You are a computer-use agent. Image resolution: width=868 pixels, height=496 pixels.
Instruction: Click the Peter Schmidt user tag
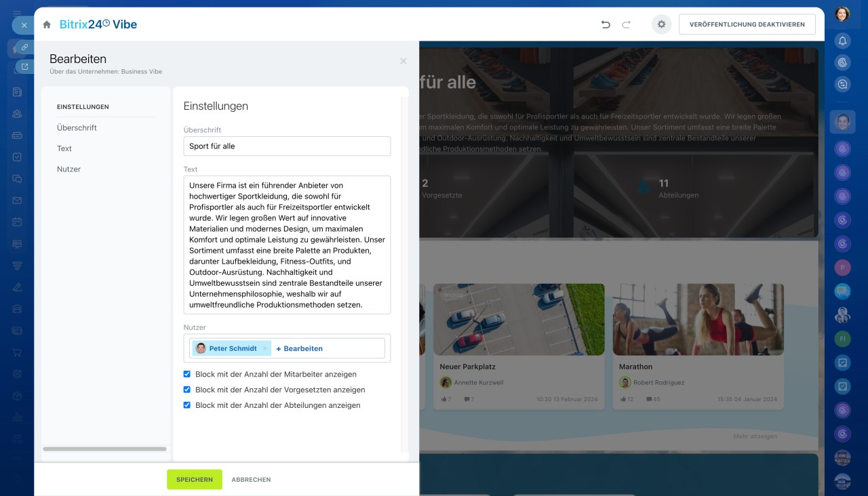click(x=231, y=348)
